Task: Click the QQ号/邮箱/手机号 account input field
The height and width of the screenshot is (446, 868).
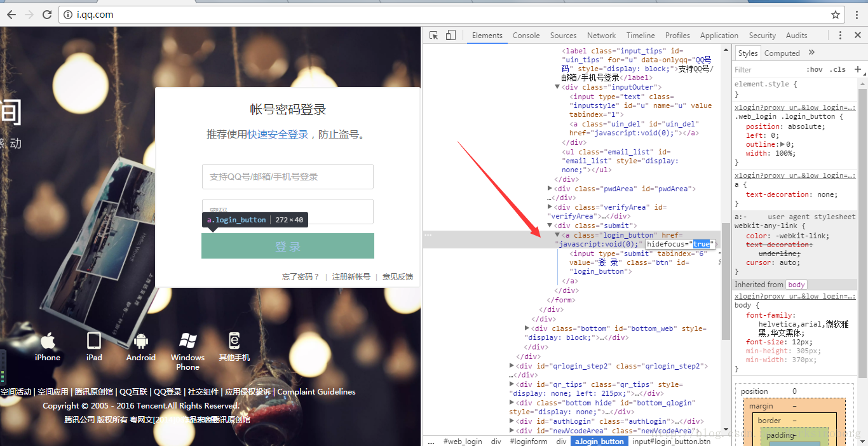Action: [288, 177]
